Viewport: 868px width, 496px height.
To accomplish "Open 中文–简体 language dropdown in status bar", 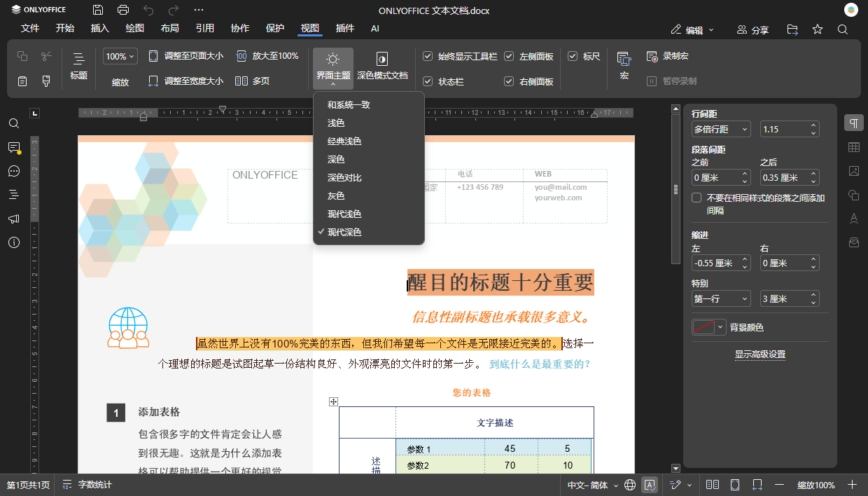I will [593, 485].
